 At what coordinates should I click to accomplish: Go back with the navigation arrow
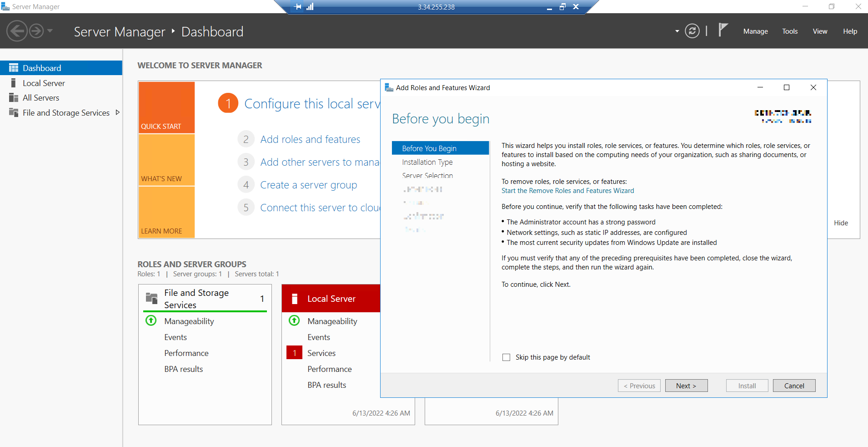(17, 31)
